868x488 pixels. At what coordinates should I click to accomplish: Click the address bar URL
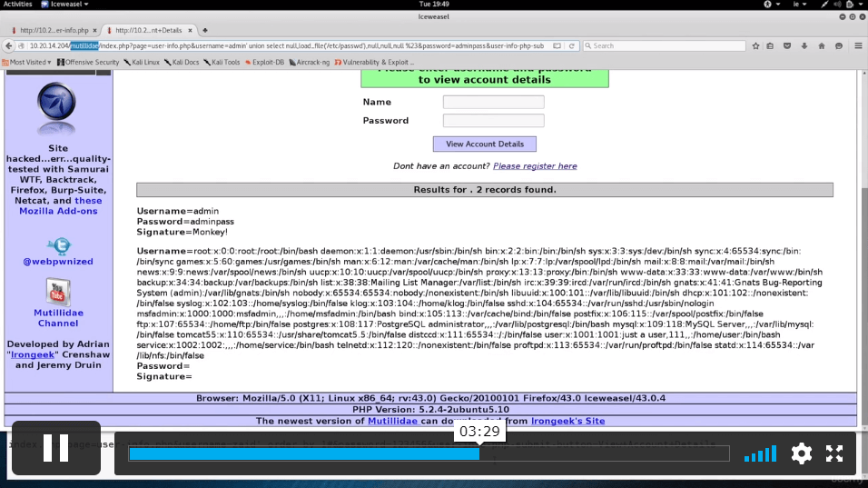point(288,46)
